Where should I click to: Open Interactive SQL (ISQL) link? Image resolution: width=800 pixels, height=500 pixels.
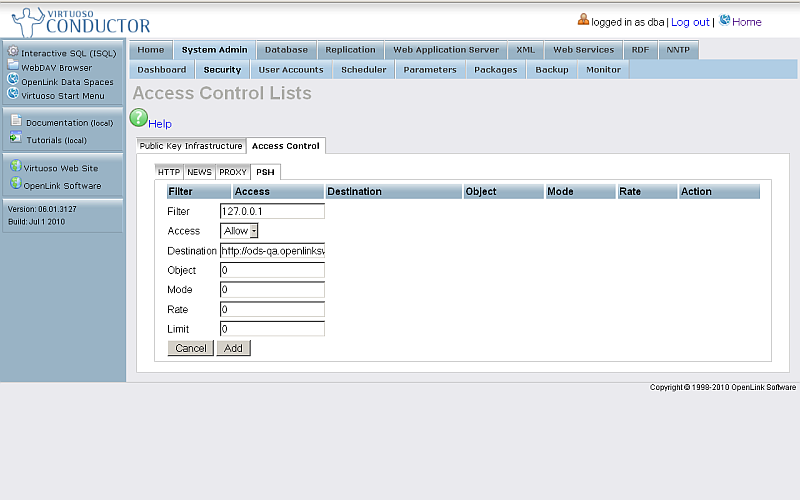pyautogui.click(x=69, y=54)
